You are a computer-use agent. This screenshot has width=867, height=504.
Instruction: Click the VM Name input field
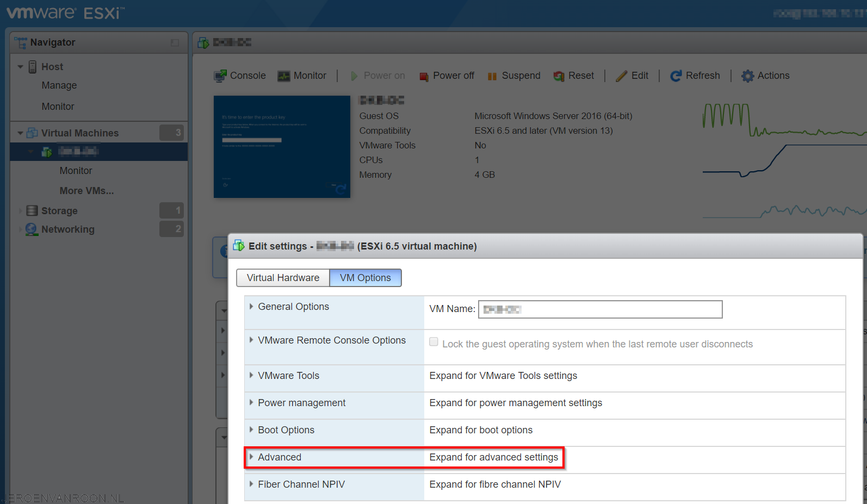[x=600, y=309]
